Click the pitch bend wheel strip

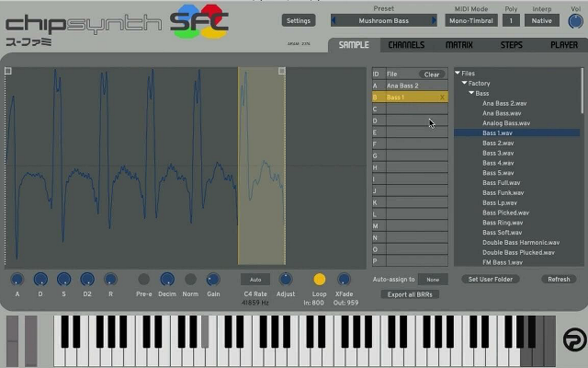point(12,341)
